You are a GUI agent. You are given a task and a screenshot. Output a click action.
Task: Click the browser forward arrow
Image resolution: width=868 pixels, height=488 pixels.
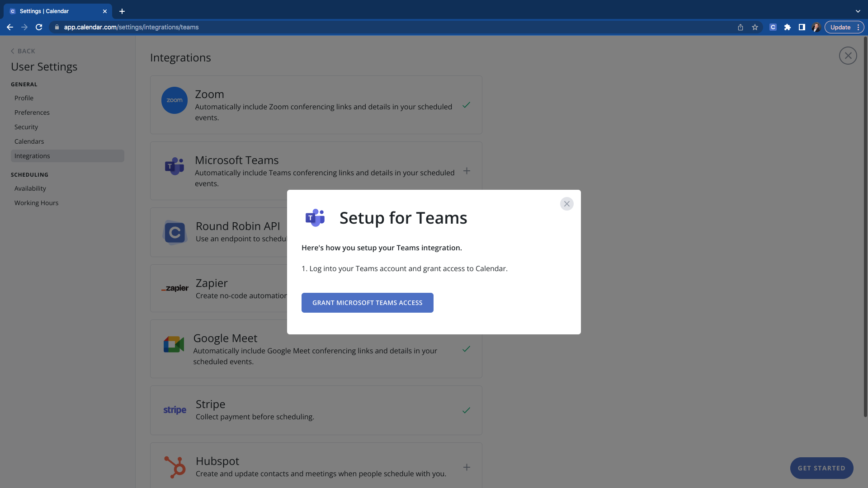tap(24, 27)
